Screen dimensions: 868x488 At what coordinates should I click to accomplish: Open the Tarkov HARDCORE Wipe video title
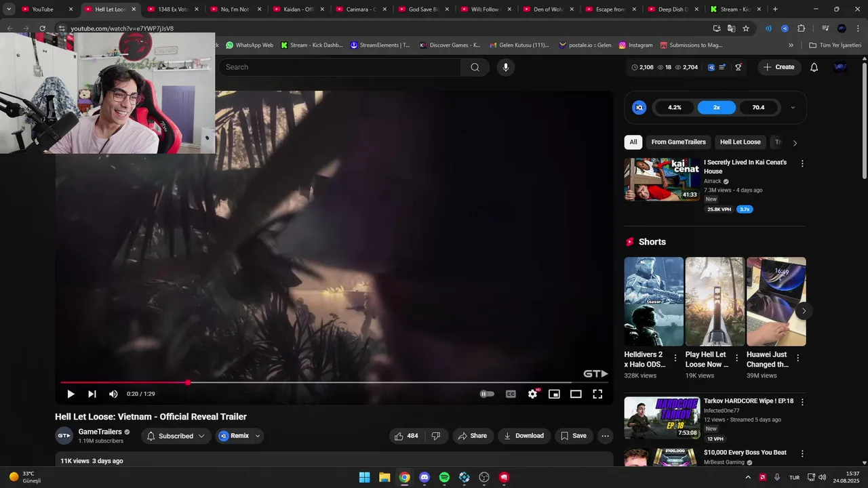tap(749, 401)
